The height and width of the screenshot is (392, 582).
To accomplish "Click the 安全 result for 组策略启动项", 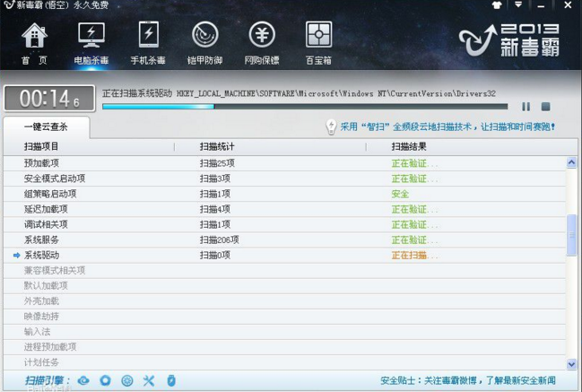I will [x=400, y=194].
